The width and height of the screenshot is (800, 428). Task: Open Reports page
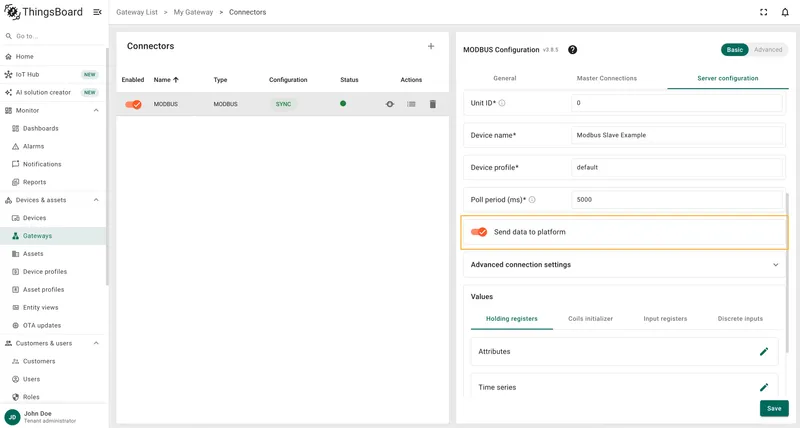click(x=53, y=182)
